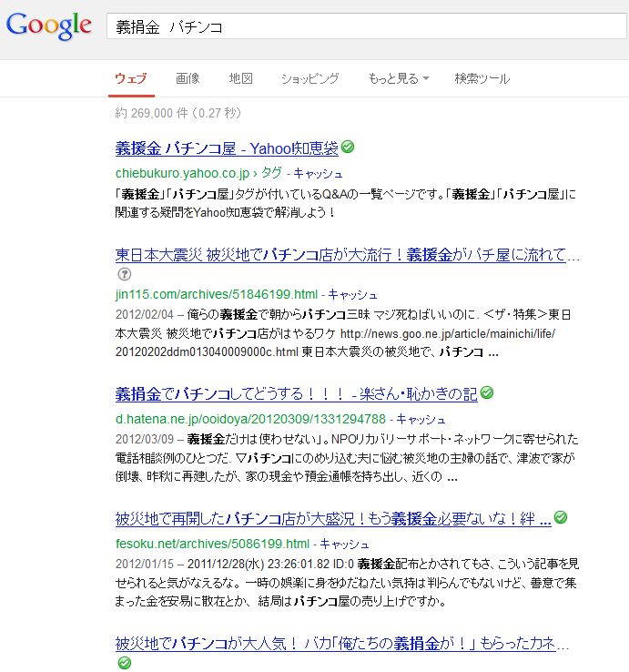Open the 義援金 パチンコ屋 - Yahoo!知恵袋 result
Image resolution: width=629 pixels, height=672 pixels.
227,148
